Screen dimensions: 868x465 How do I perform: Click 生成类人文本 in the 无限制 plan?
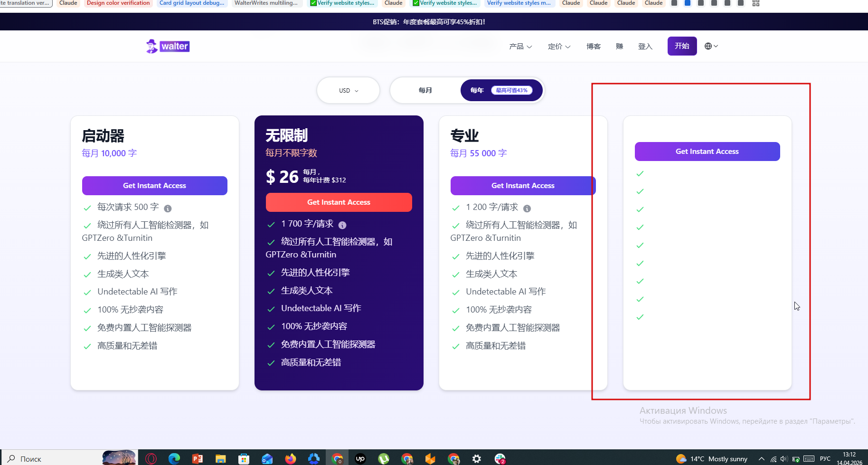click(307, 291)
